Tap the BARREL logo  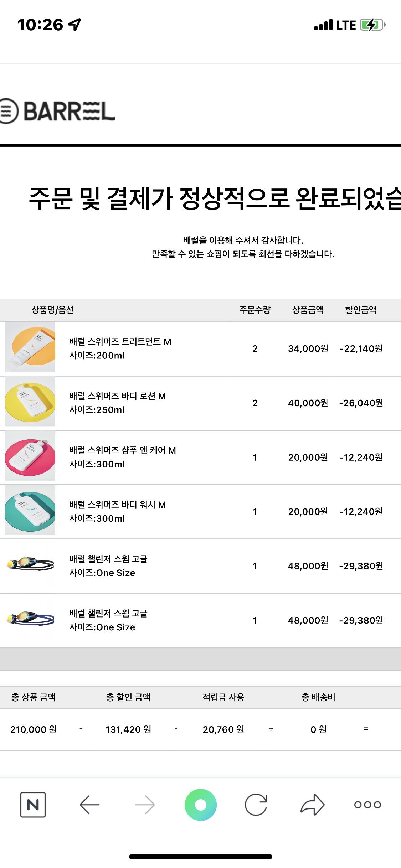point(58,111)
